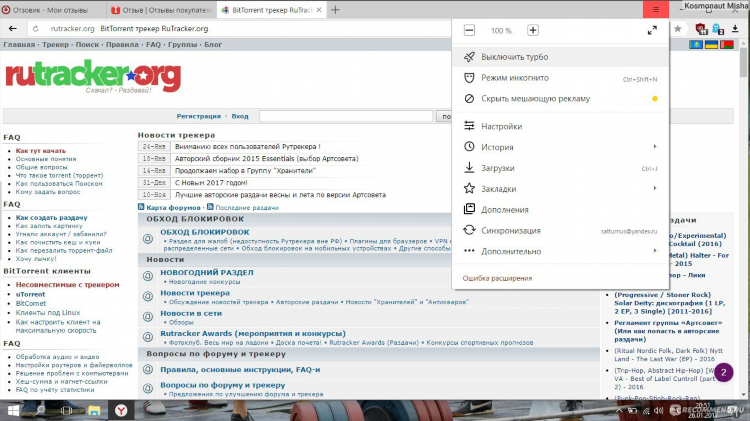
Task: Click the settings sliders icon
Action: coord(469,126)
